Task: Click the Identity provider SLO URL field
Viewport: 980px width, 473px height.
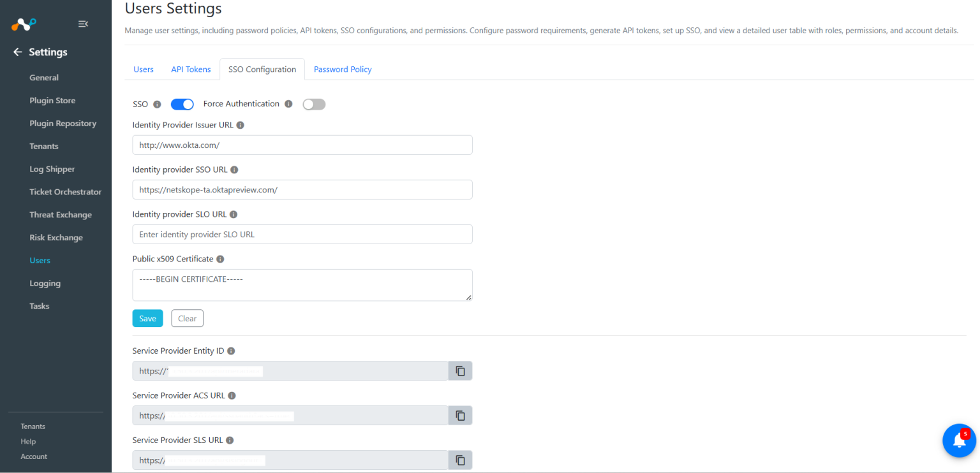Action: (x=302, y=234)
